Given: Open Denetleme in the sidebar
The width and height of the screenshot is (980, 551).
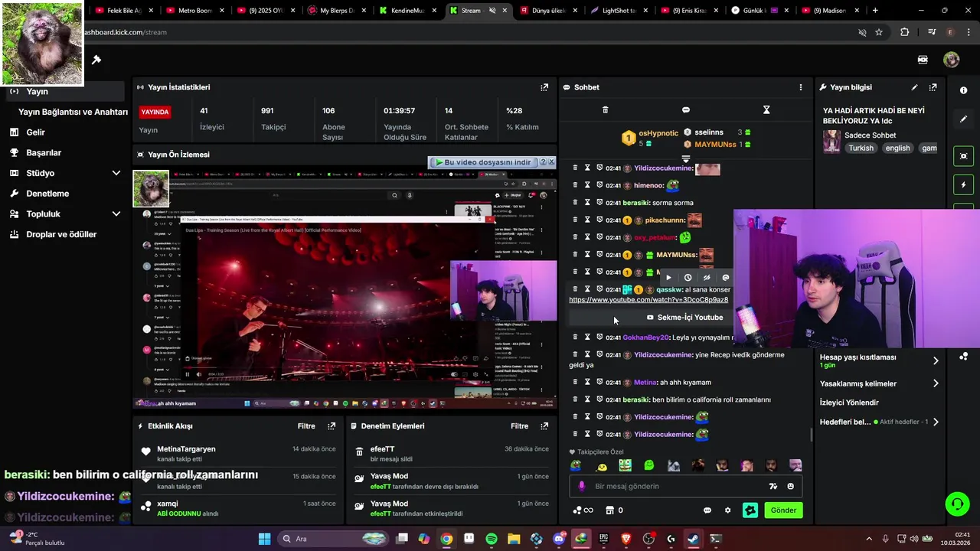Looking at the screenshot, I should coord(47,194).
